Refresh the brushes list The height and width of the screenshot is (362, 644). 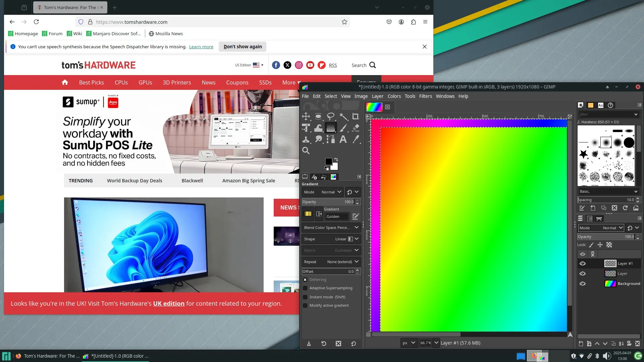(625, 208)
